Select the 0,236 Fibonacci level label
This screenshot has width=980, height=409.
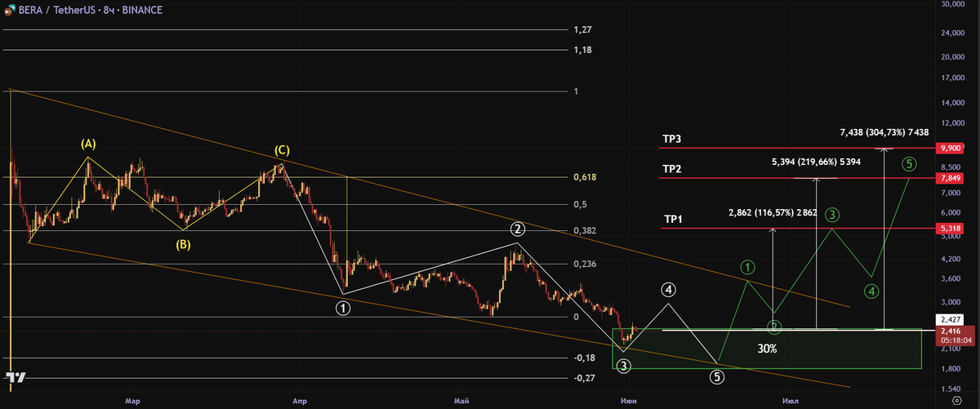[585, 264]
